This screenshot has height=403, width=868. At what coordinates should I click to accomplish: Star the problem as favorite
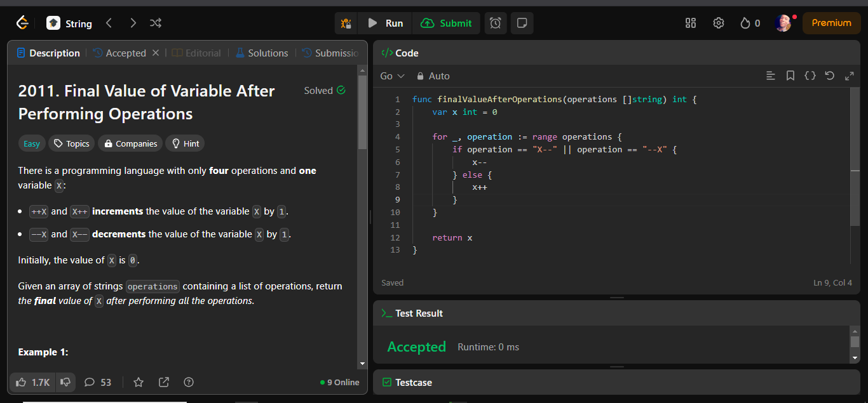tap(139, 382)
